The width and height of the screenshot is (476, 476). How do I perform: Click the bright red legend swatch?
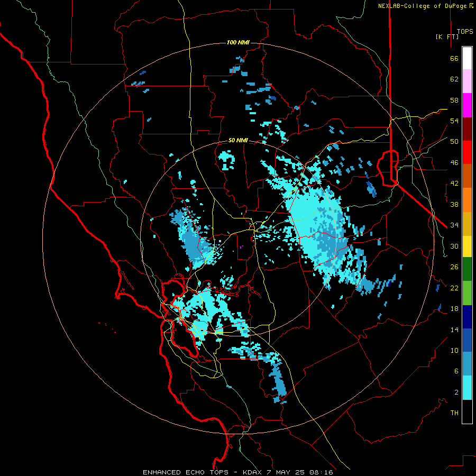(x=467, y=152)
